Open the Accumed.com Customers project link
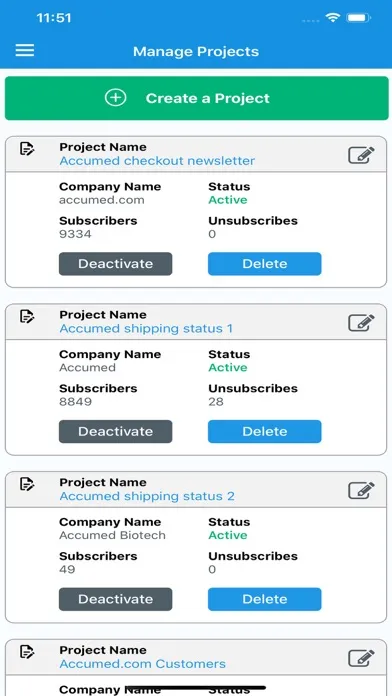392x696 pixels. 143,664
